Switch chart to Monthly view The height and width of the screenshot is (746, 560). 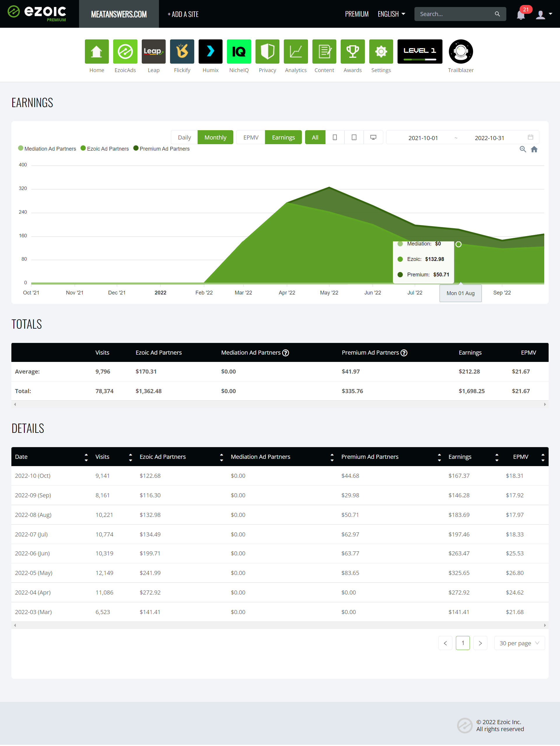pos(215,137)
